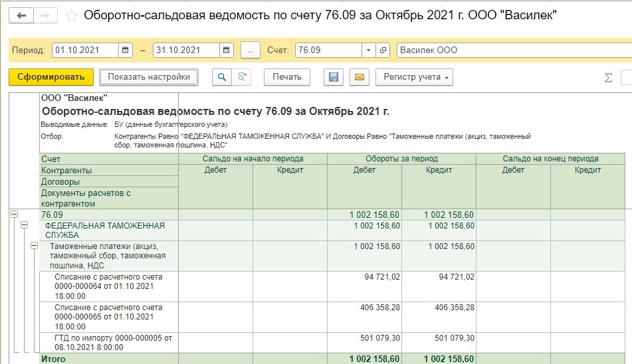Expand the account 76.09 dropdown arrow
This screenshot has width=632, height=364.
[x=368, y=50]
